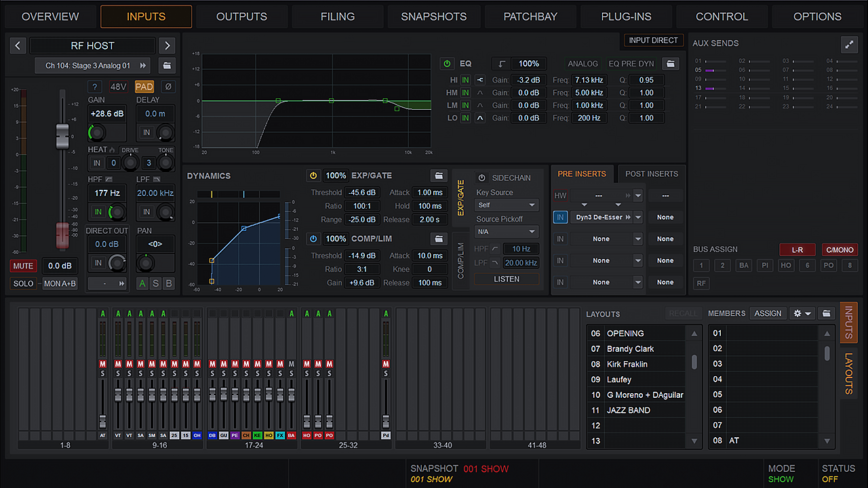Open the Key Source dropdown
The height and width of the screenshot is (488, 868).
(x=507, y=205)
